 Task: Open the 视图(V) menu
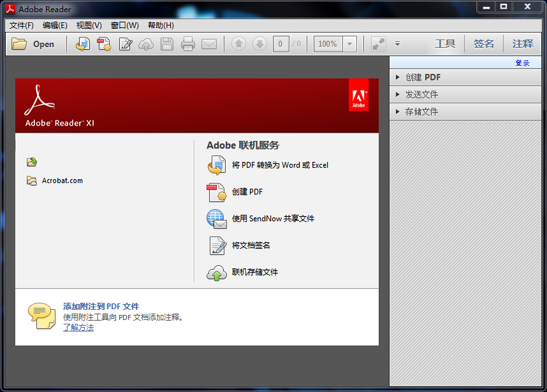coord(89,25)
